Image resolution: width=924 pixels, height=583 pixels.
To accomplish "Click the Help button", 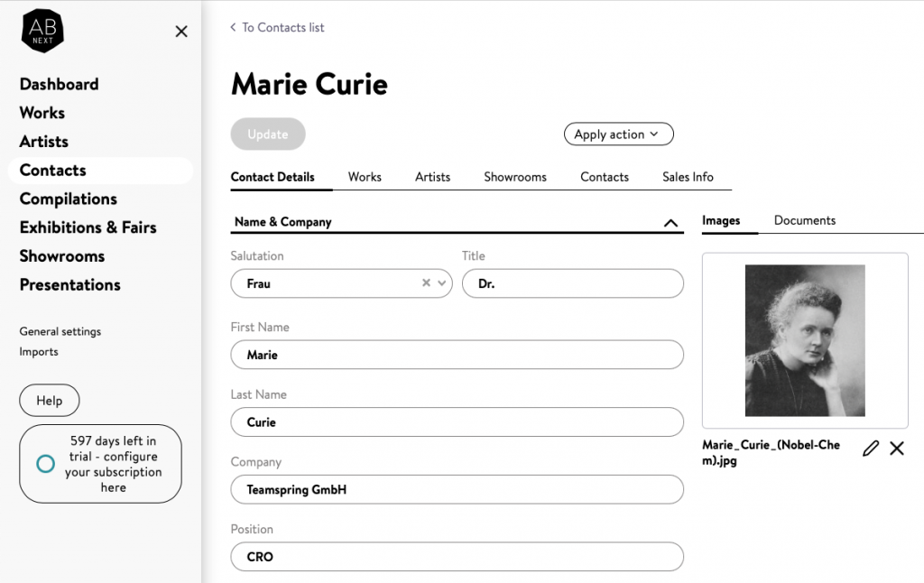I will coord(50,401).
